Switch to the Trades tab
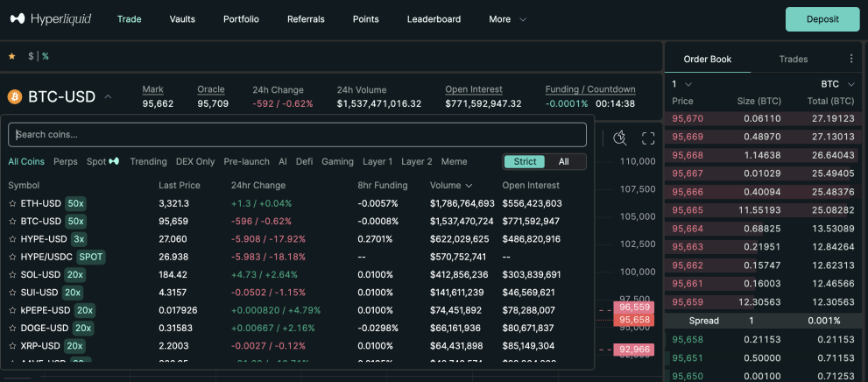Viewport: 868px width, 382px height. [x=794, y=60]
